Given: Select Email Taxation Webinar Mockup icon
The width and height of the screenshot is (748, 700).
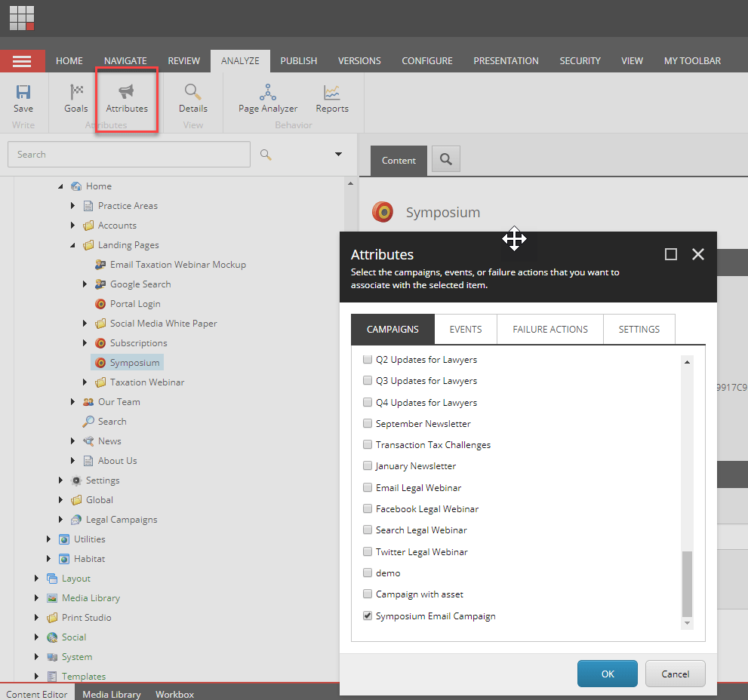Looking at the screenshot, I should tap(100, 264).
